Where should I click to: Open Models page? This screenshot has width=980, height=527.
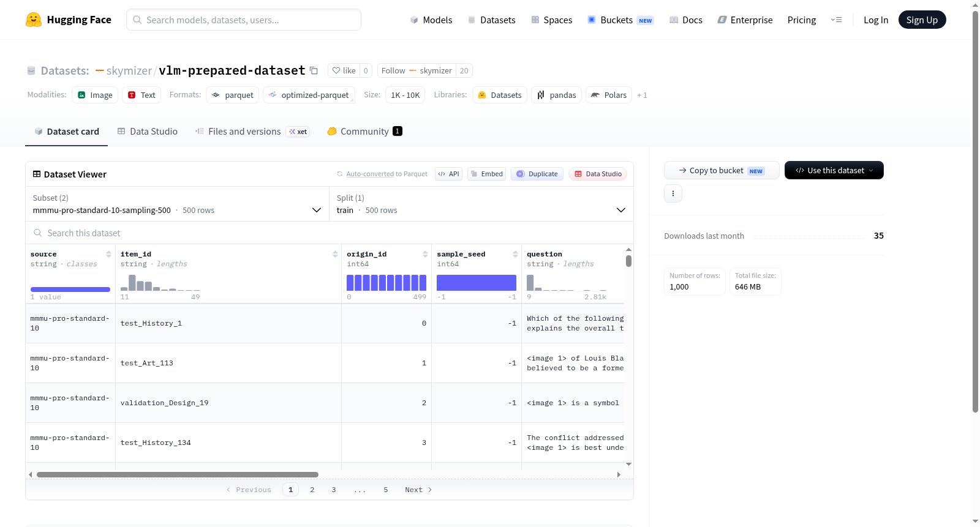click(431, 20)
